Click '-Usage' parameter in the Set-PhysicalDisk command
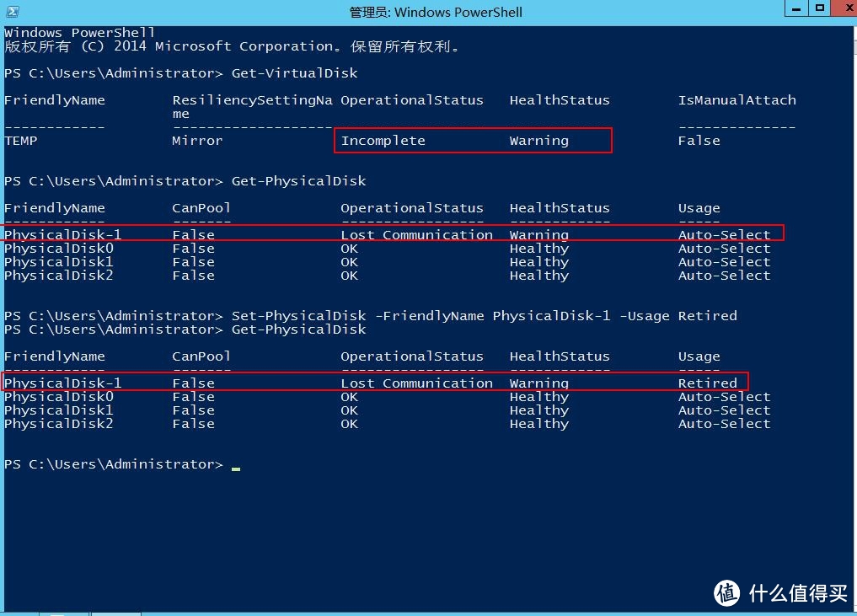This screenshot has height=616, width=857. pyautogui.click(x=644, y=316)
